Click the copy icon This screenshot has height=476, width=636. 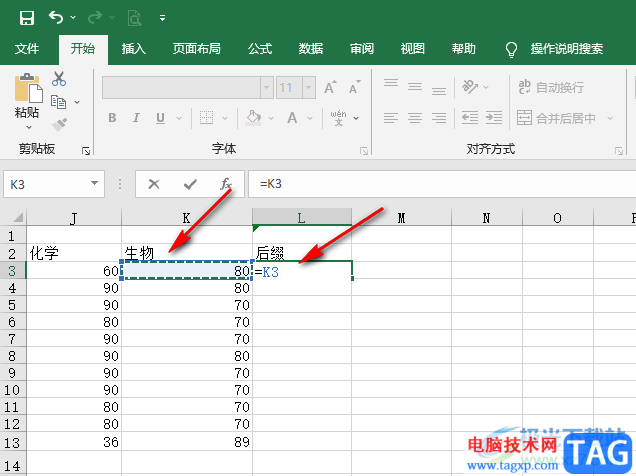[x=58, y=102]
